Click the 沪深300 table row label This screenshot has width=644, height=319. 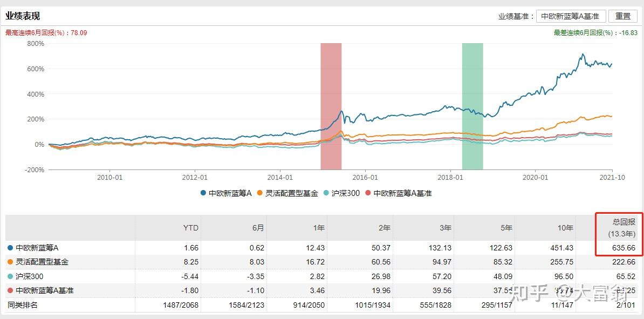click(x=29, y=276)
